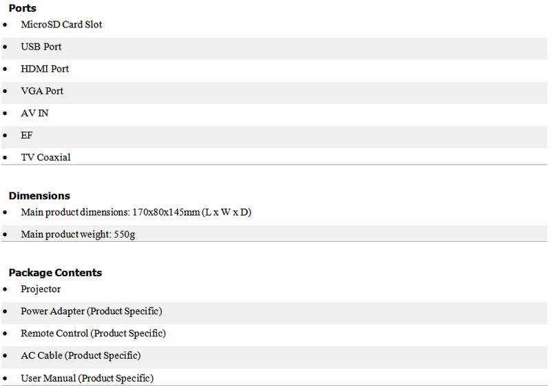Select the Projector list item

click(x=41, y=289)
